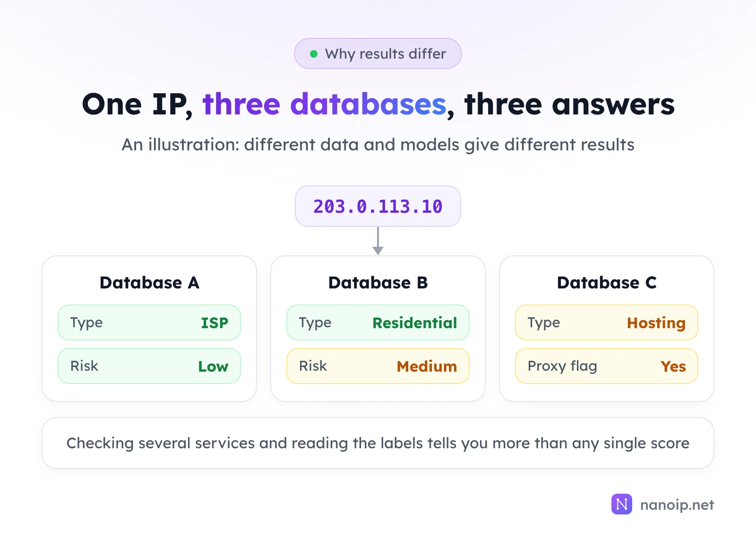
Task: Click the "Why results differ" badge text
Action: point(386,54)
